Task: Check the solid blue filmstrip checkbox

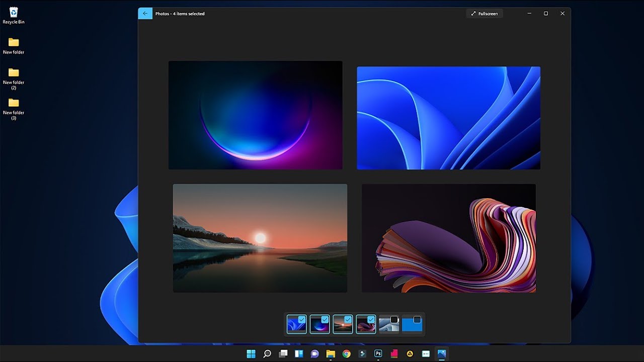Action: tap(417, 319)
